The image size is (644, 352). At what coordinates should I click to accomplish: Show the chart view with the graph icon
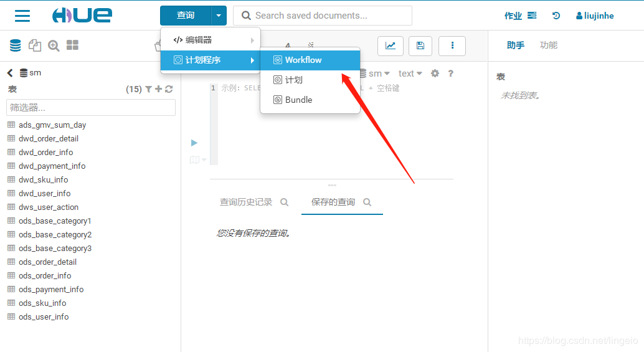[x=390, y=45]
